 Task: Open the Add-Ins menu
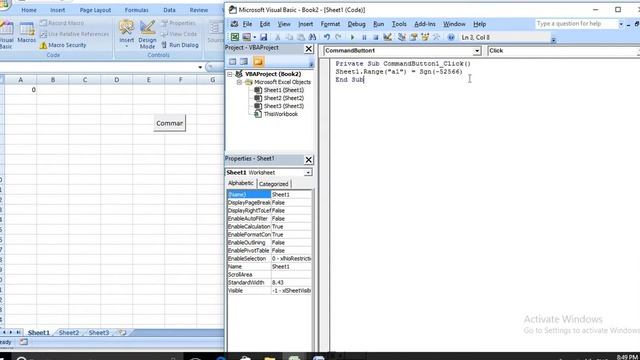(x=424, y=24)
